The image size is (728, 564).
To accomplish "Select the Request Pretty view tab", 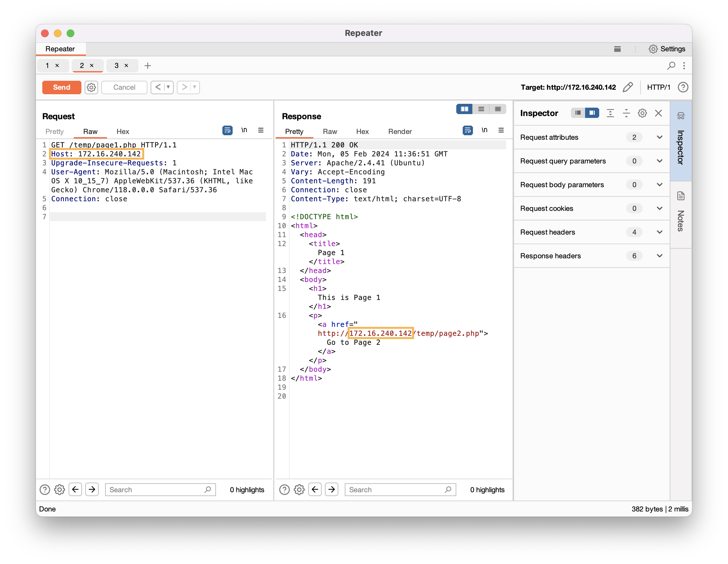I will click(x=54, y=132).
